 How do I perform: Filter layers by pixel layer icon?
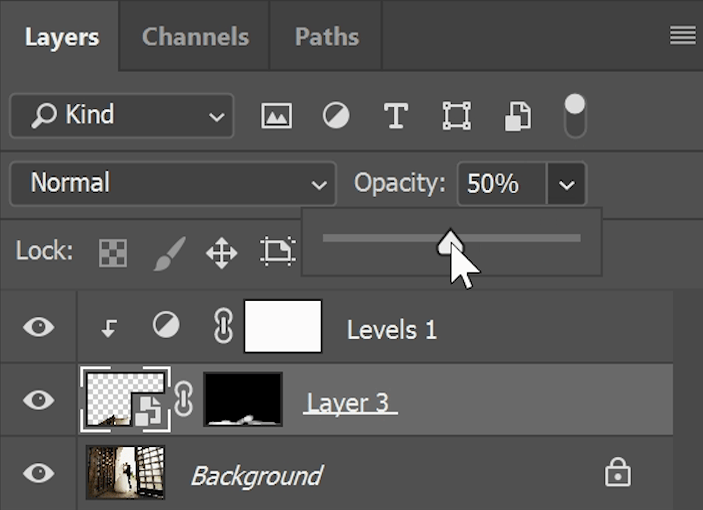tap(276, 116)
